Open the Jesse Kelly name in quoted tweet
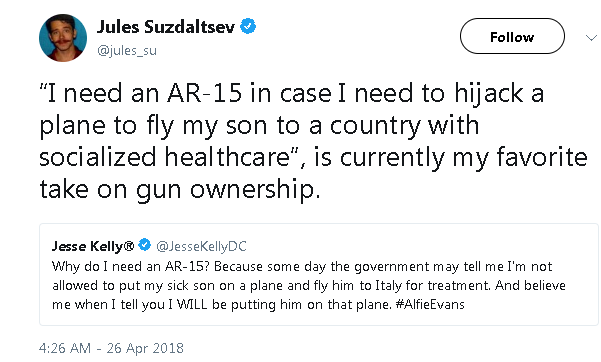Image resolution: width=601 pixels, height=362 pixels. (x=93, y=246)
